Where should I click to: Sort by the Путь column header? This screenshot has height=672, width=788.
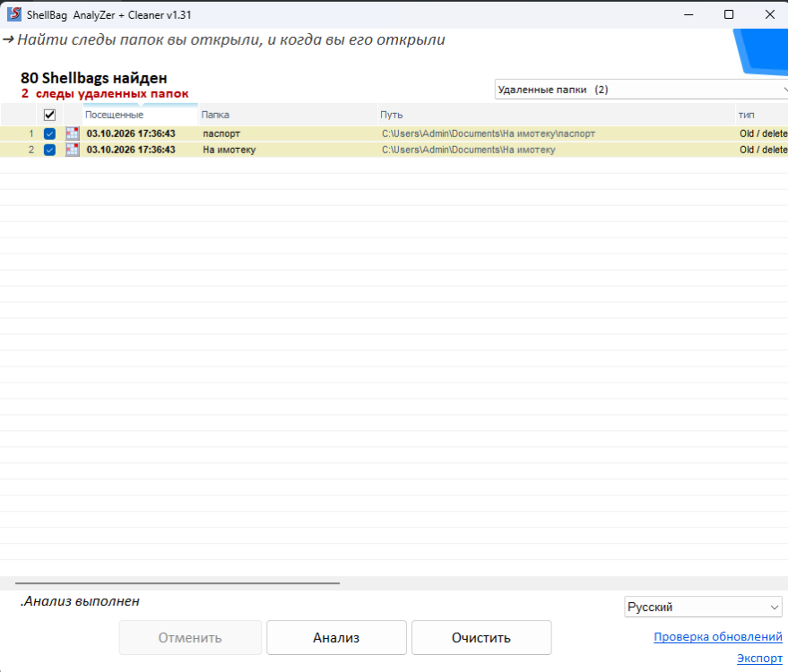coord(557,115)
